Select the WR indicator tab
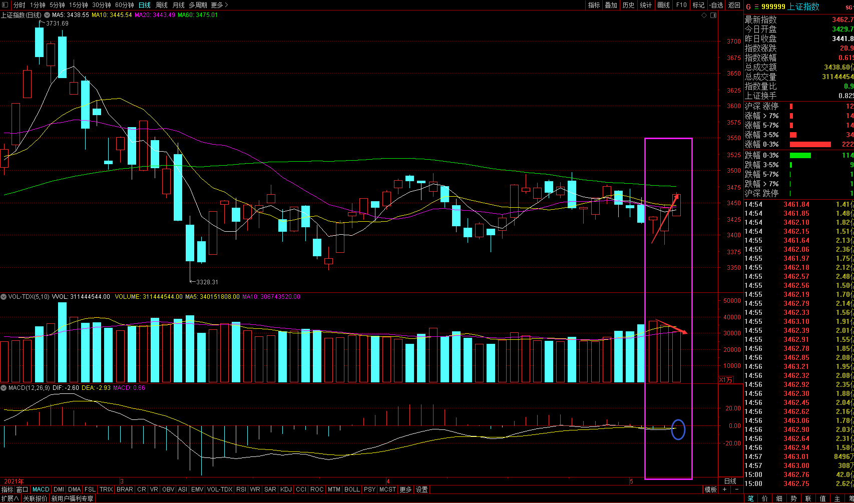Viewport: 854px width, 504px height. [255, 489]
